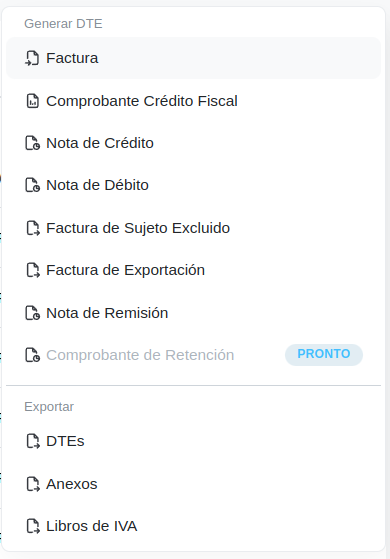
Task: Click the Nota de Débito file icon
Action: (x=32, y=185)
